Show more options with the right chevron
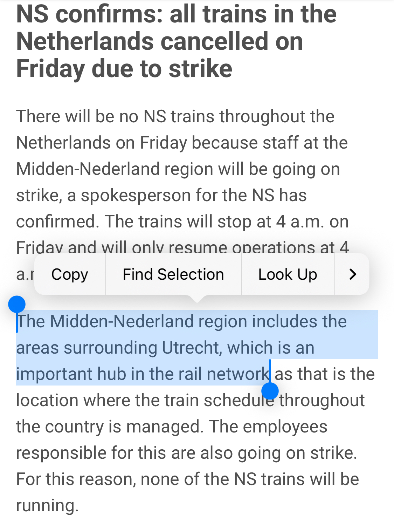The width and height of the screenshot is (394, 532). [x=352, y=274]
